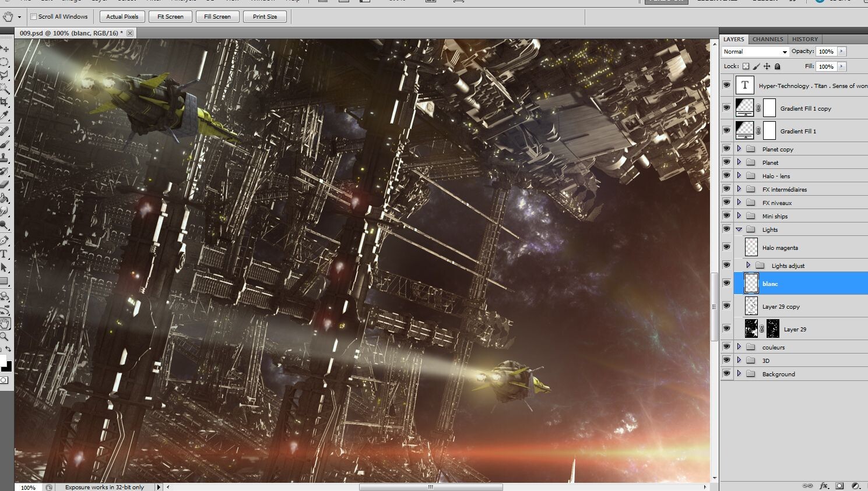868x491 pixels.
Task: Select the Type tool in toolbox
Action: coord(5,254)
